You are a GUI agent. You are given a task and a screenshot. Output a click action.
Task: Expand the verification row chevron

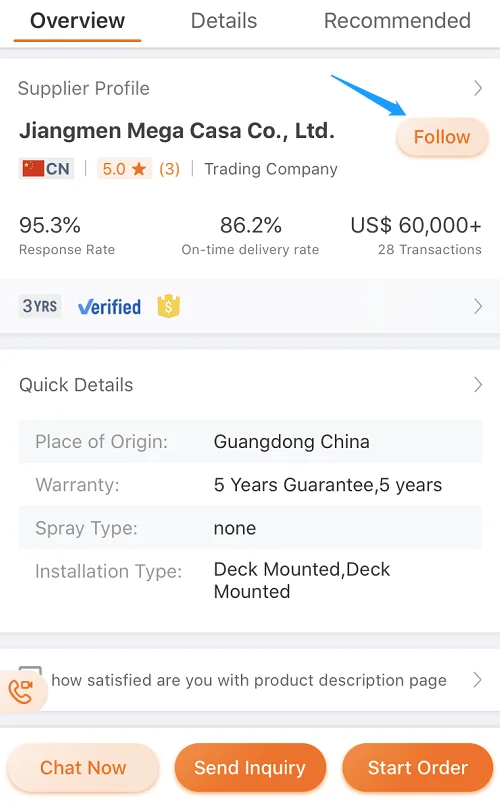(478, 306)
